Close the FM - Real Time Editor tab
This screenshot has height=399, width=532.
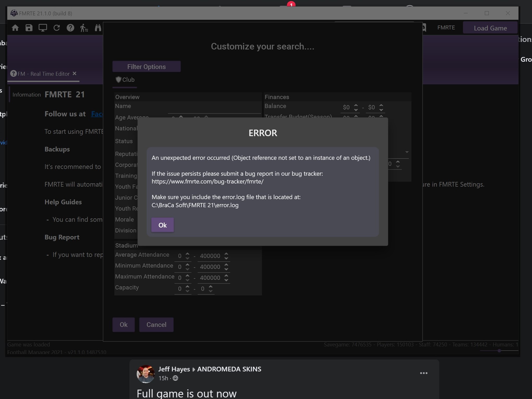pyautogui.click(x=74, y=73)
